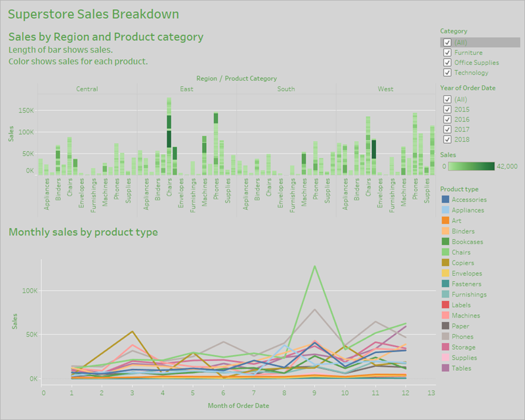Click the Binders legend color swatch
This screenshot has width=525, height=420.
tap(446, 231)
